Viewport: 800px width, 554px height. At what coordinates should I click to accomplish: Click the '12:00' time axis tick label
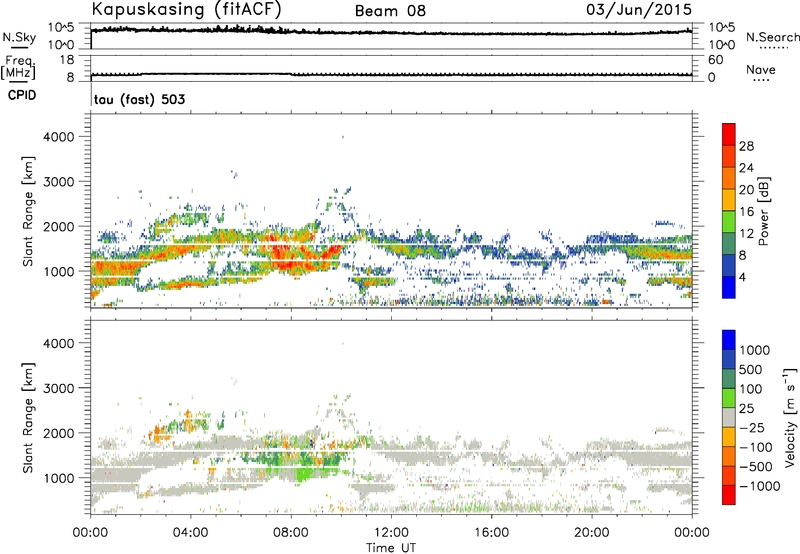tap(391, 533)
